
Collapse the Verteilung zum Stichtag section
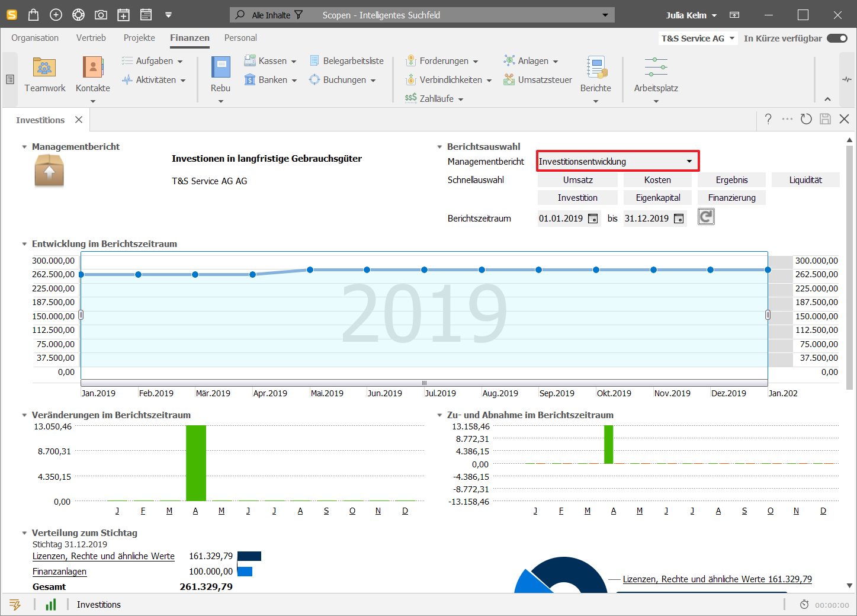(x=24, y=533)
